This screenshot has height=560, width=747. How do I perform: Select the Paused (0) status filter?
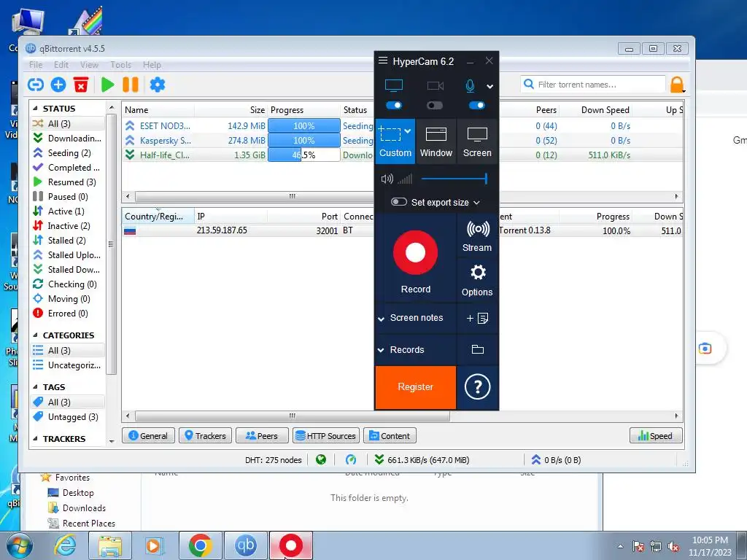pyautogui.click(x=68, y=197)
